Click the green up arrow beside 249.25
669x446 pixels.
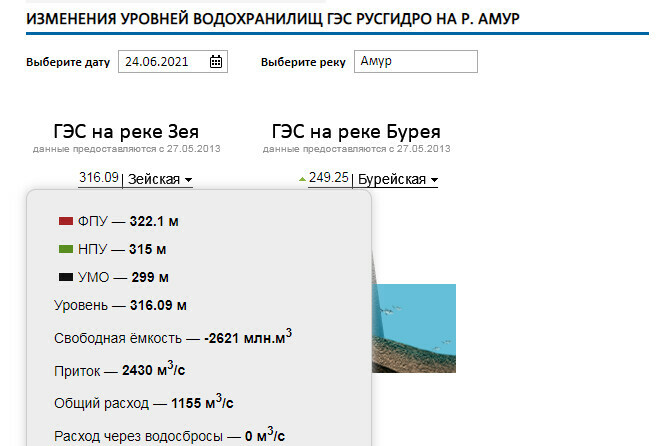tap(302, 179)
